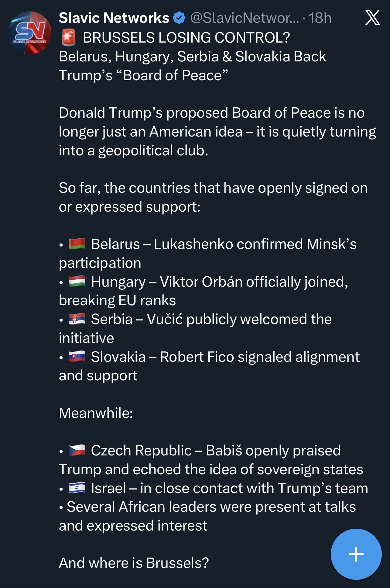This screenshot has width=390, height=588.
Task: Click the Belarus flag emoji
Action: [77, 244]
